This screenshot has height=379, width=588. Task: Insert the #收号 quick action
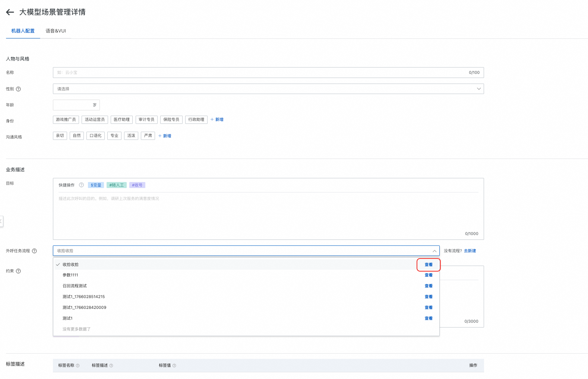pyautogui.click(x=137, y=185)
